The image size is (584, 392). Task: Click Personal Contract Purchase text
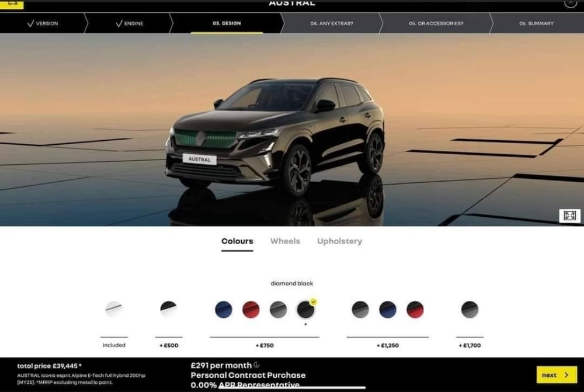tap(248, 375)
